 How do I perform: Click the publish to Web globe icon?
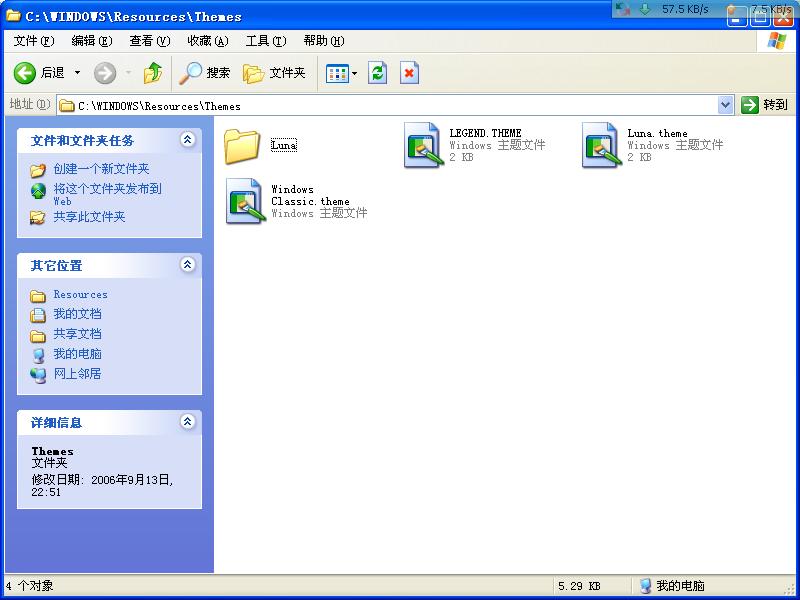38,191
